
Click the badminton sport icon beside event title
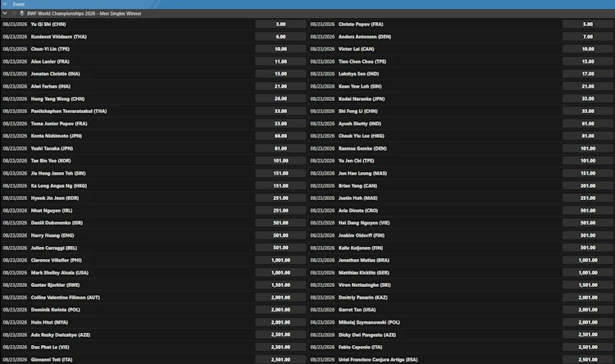22,13
